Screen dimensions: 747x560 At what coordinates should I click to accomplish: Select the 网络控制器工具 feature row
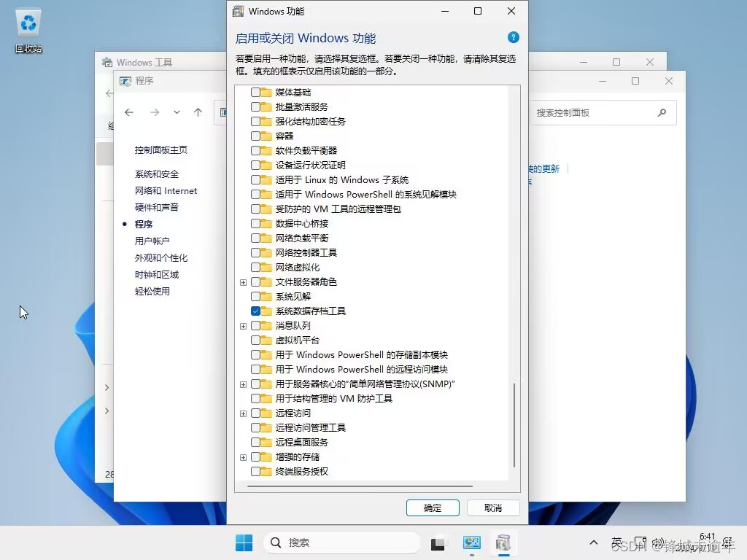tap(306, 253)
